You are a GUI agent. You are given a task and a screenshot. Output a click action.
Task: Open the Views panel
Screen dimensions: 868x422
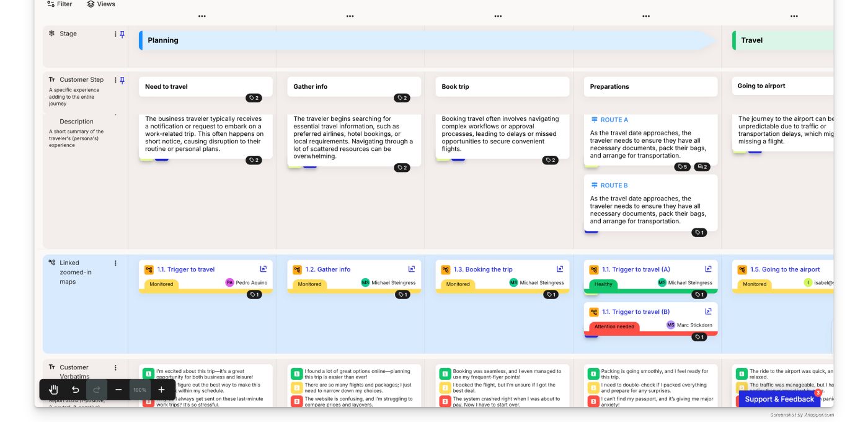pos(101,4)
